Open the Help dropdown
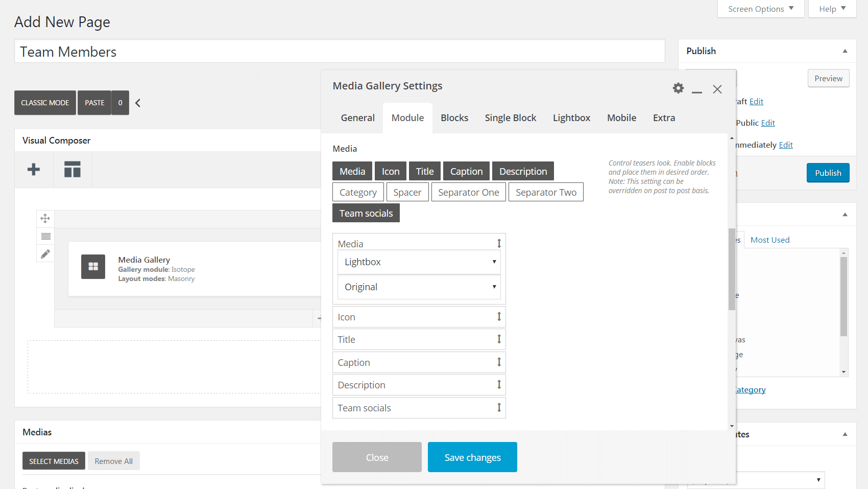 (x=832, y=9)
